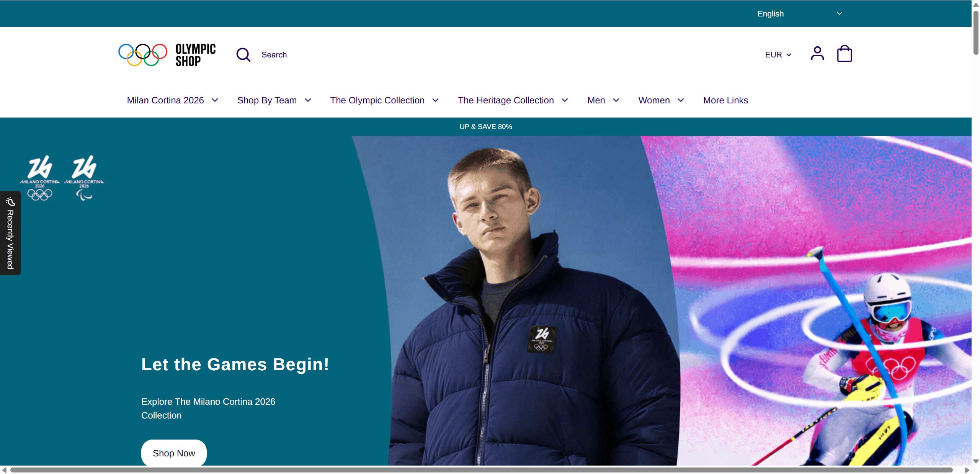The height and width of the screenshot is (474, 980).
Task: Click into the Search input field
Action: (274, 55)
